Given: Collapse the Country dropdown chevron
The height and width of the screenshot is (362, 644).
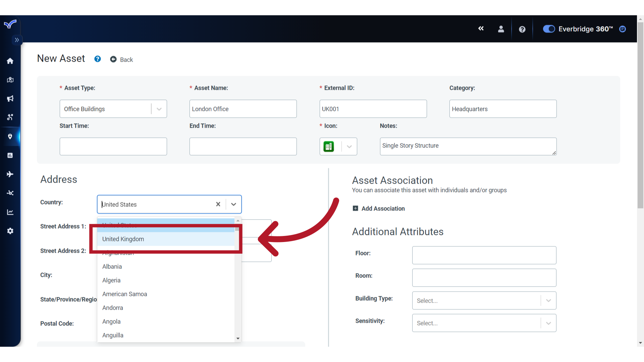Looking at the screenshot, I should [x=234, y=204].
